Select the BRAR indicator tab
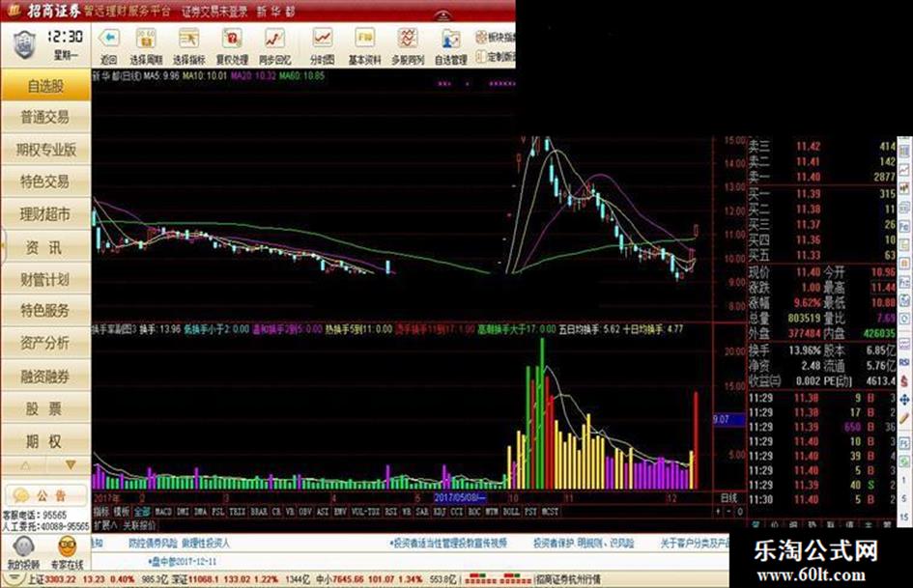This screenshot has height=588, width=913. (x=259, y=512)
